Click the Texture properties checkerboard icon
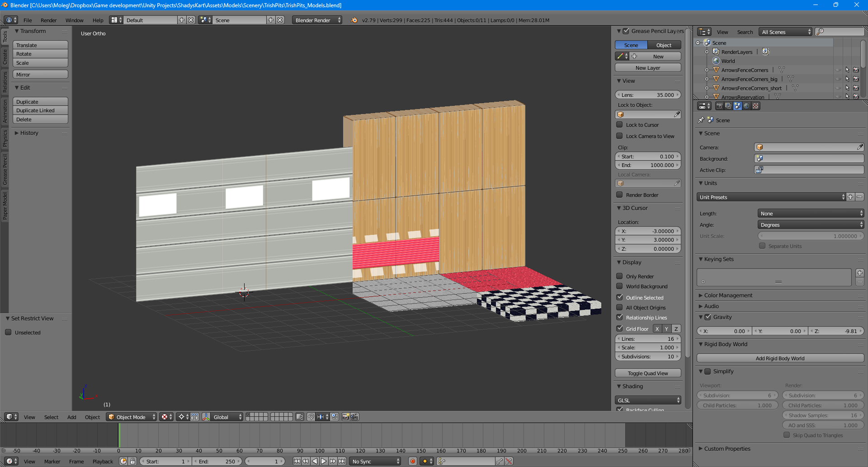 point(755,106)
